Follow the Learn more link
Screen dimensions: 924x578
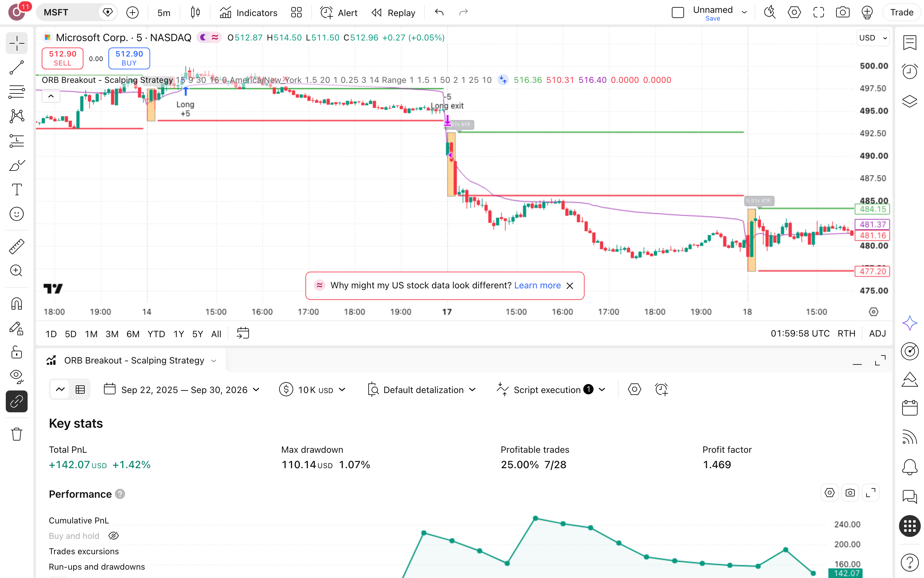pos(537,285)
